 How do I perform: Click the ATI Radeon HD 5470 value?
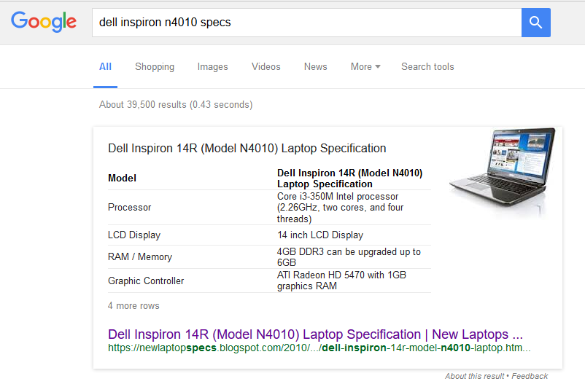pos(341,281)
